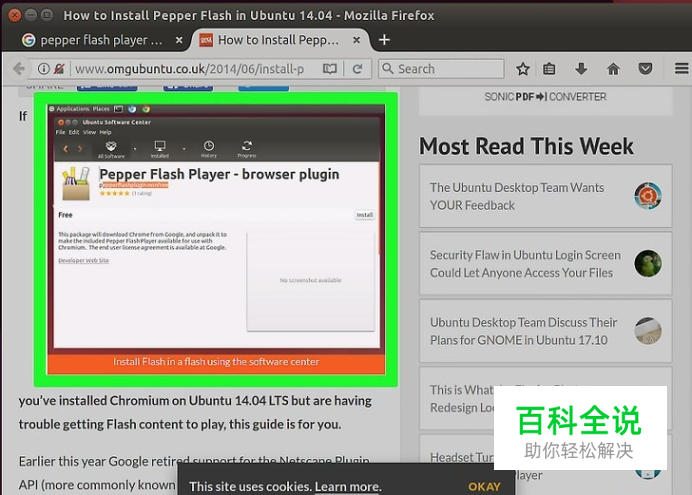692x495 pixels.
Task: Click parrot thumbnail beside Security Flaw article
Action: pyautogui.click(x=648, y=263)
